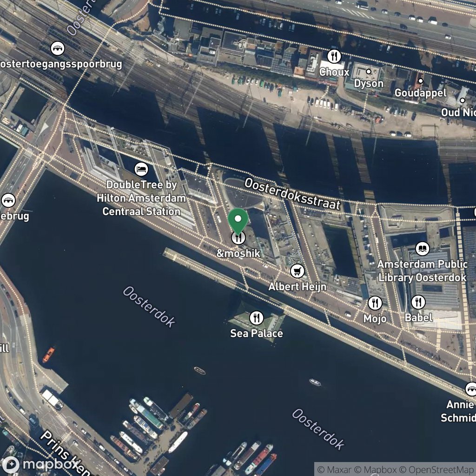This screenshot has height=476, width=476.
Task: Click the Sea Palace label text
Action: click(257, 333)
